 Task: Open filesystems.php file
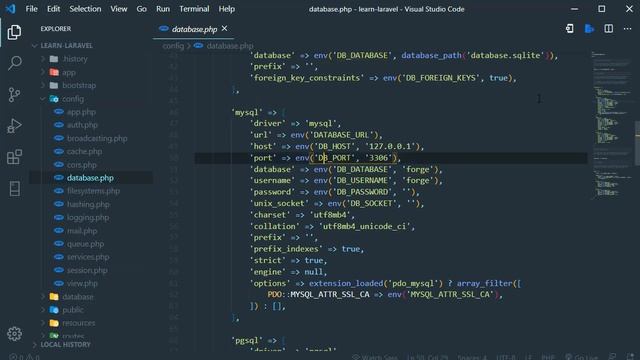pos(93,191)
